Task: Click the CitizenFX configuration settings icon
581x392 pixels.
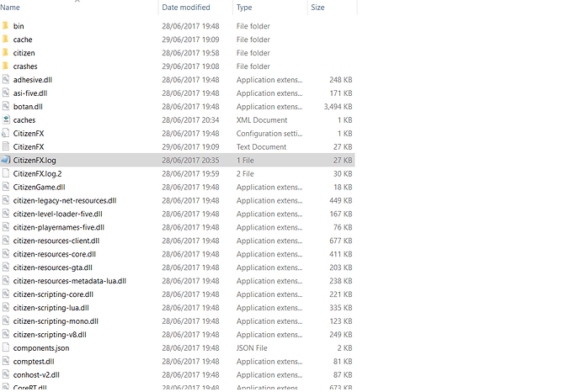Action: 6,133
